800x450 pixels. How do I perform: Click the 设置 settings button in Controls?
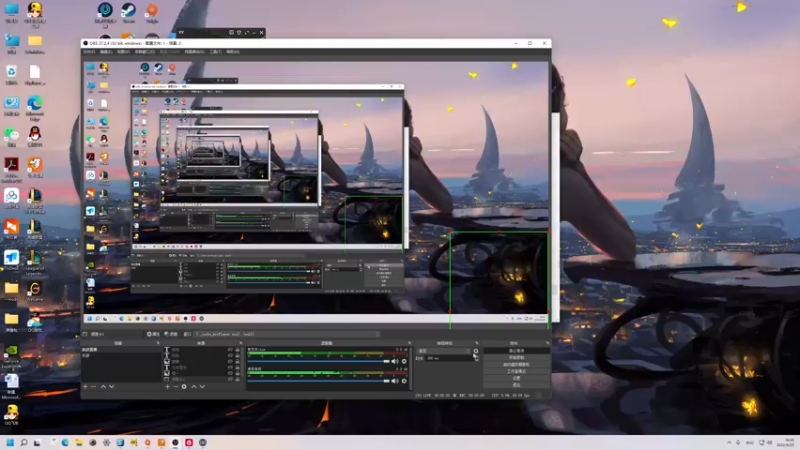click(x=516, y=378)
